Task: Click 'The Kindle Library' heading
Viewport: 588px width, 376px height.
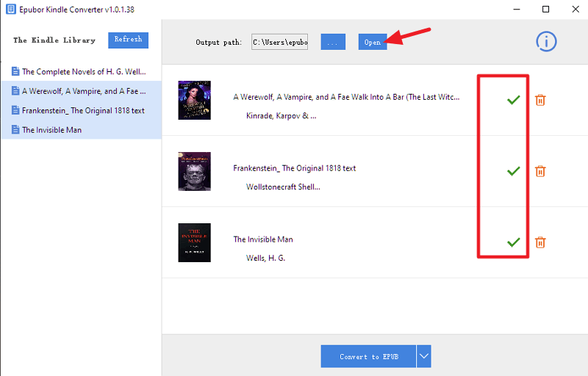Action: [x=54, y=40]
